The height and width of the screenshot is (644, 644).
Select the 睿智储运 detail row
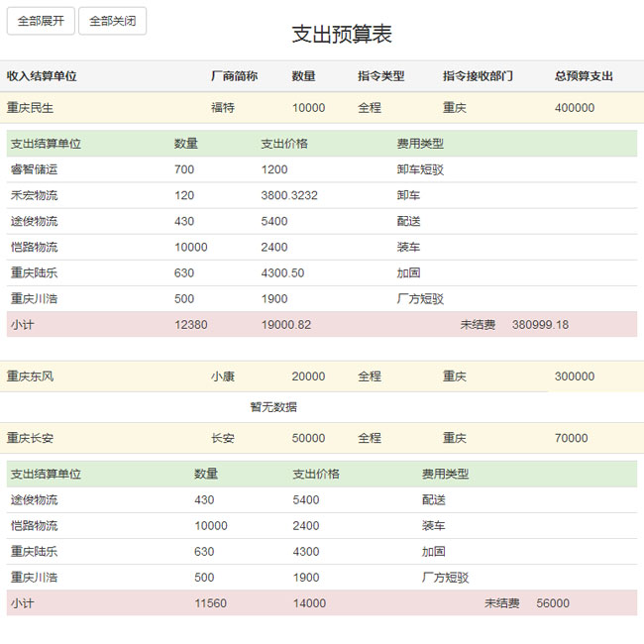34,169
